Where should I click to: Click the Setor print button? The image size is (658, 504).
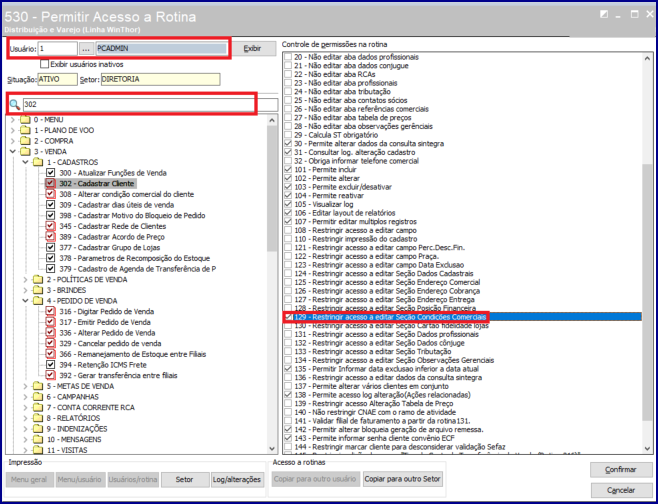point(185,479)
